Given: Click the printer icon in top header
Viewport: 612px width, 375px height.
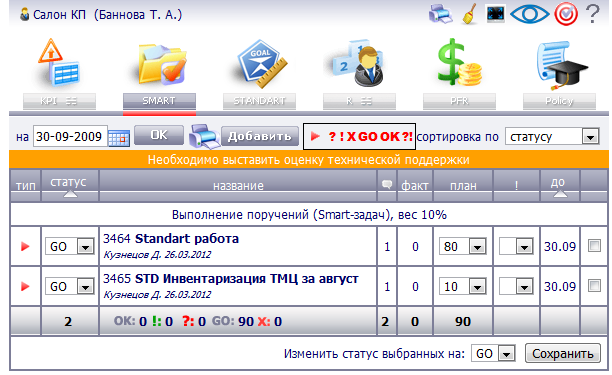Looking at the screenshot, I should [x=441, y=14].
